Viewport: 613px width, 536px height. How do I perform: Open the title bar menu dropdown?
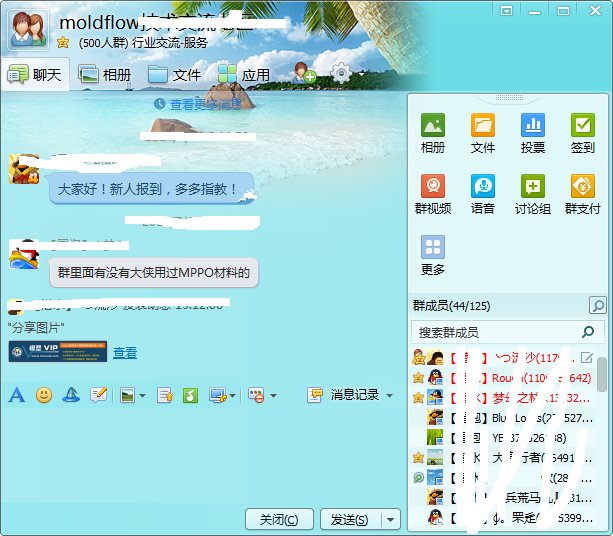pos(506,11)
